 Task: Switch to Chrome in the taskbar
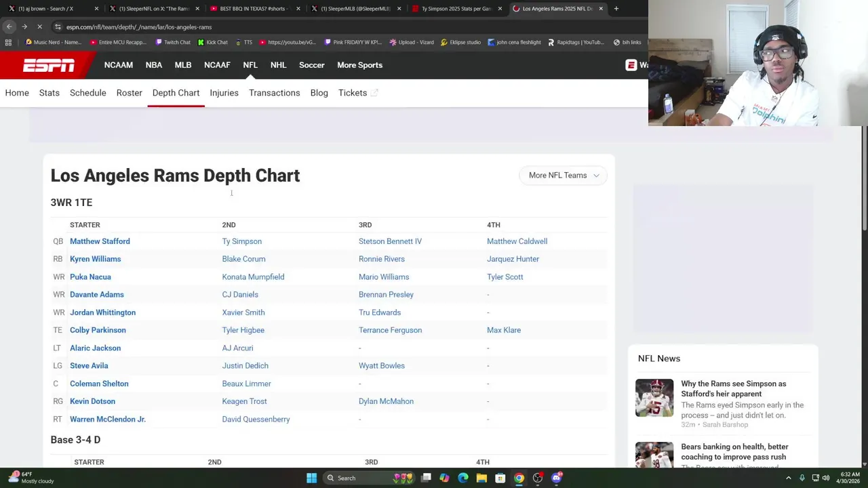[519, 478]
